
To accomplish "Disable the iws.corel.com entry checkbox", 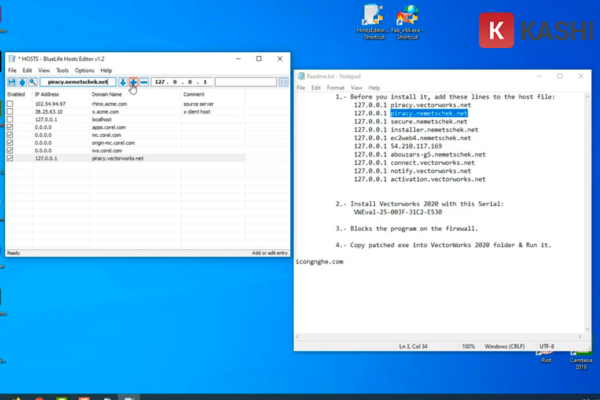I will coord(10,150).
